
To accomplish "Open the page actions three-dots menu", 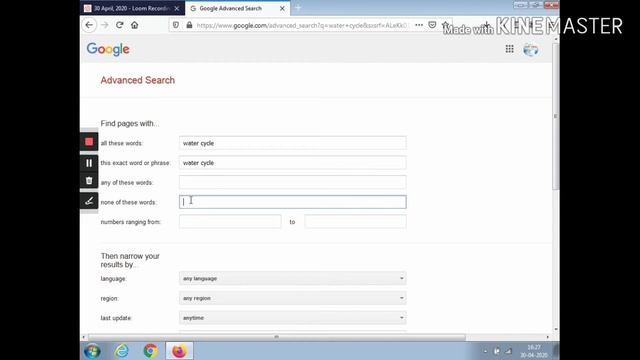I will pyautogui.click(x=419, y=25).
